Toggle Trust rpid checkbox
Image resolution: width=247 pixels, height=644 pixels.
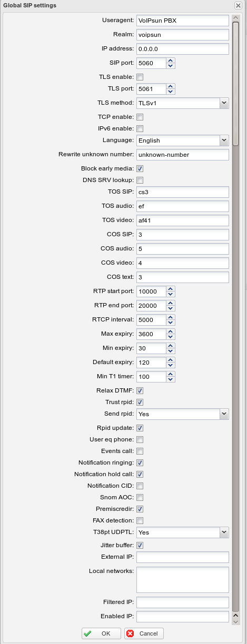pyautogui.click(x=140, y=402)
